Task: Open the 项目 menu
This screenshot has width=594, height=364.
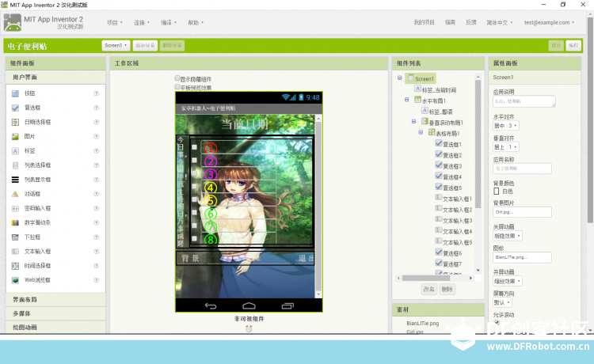Action: coord(115,23)
